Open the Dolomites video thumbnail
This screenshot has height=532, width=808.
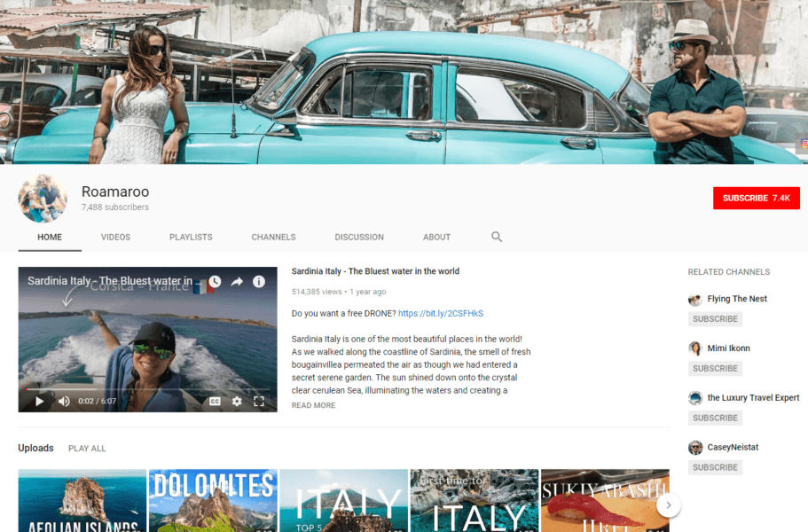coord(213,501)
